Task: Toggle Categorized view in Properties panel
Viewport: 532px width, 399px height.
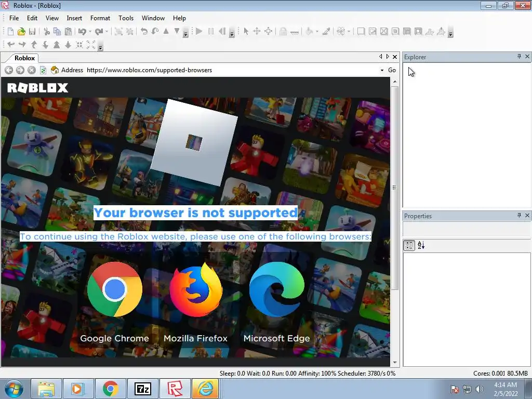Action: pyautogui.click(x=409, y=245)
